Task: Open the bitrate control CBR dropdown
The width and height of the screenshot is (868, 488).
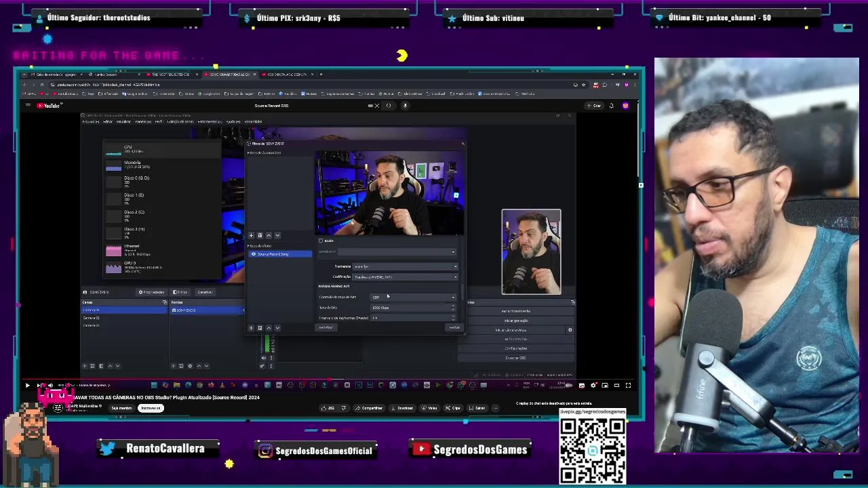Action: (413, 297)
